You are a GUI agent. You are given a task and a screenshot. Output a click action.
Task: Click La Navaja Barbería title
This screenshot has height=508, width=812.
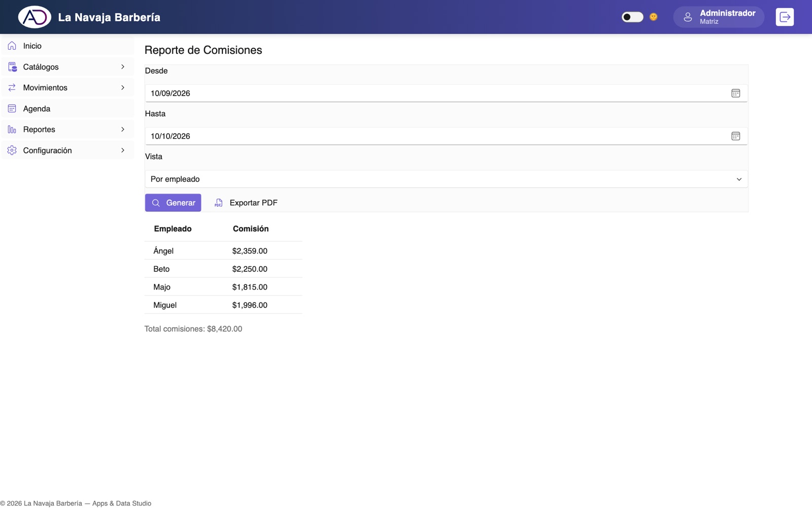[109, 17]
